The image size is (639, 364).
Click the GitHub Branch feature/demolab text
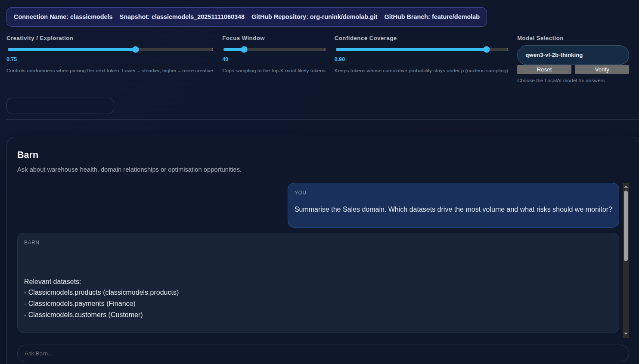tap(432, 17)
